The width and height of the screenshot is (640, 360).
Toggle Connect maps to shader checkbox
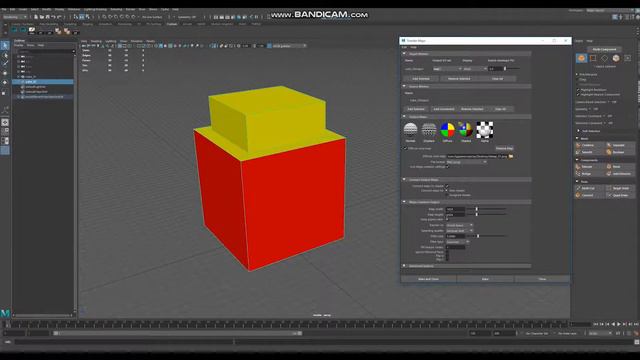click(447, 186)
